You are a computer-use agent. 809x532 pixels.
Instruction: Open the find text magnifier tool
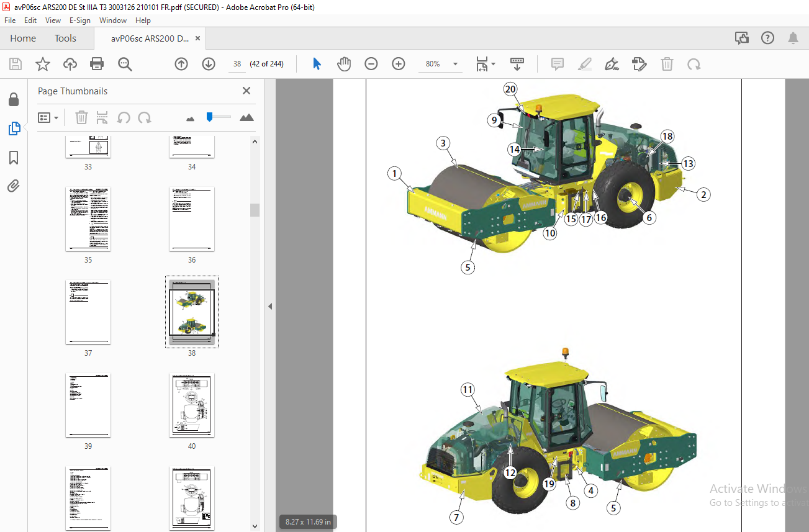[x=125, y=64]
